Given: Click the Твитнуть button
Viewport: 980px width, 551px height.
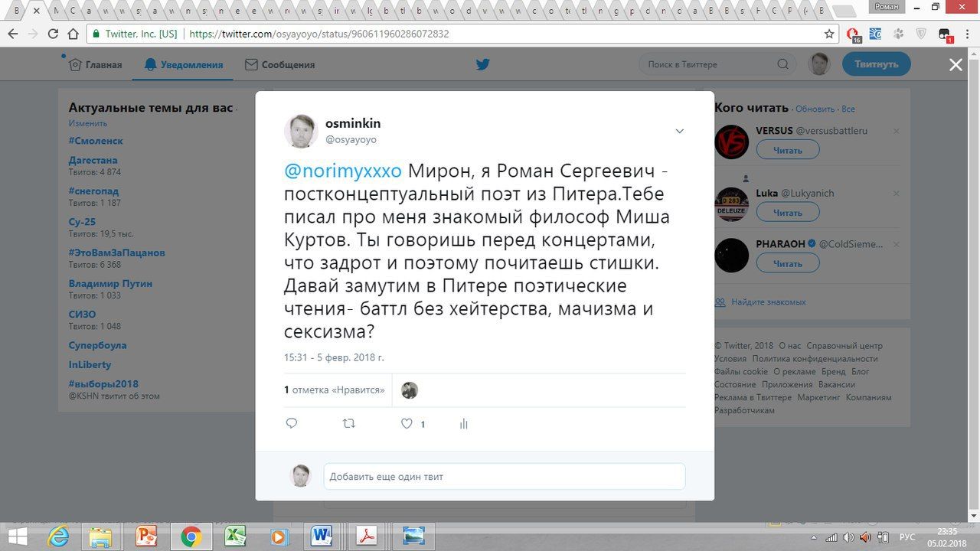Looking at the screenshot, I should 877,64.
